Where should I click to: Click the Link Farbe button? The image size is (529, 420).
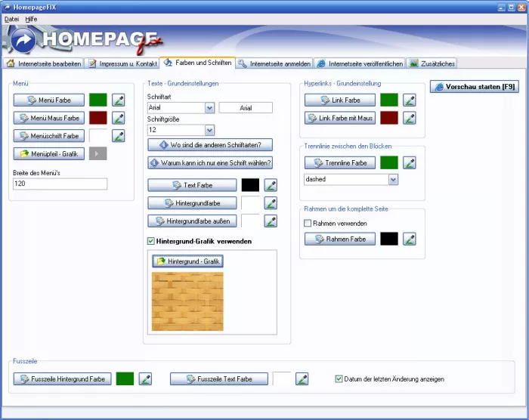click(x=340, y=100)
